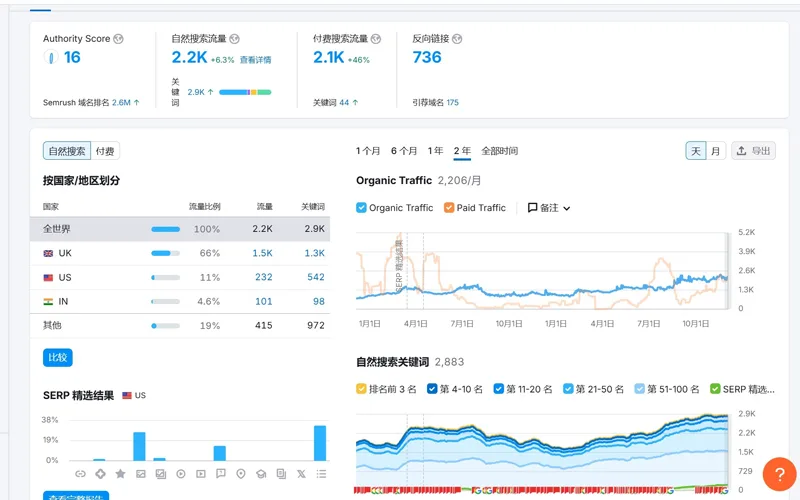Expand the 备注 dropdown arrow
800x500 pixels.
click(566, 208)
